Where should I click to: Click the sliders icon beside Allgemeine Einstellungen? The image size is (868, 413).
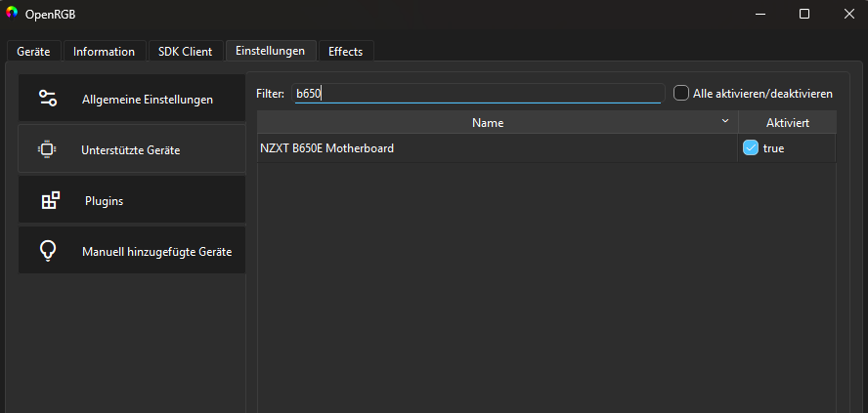[x=48, y=98]
